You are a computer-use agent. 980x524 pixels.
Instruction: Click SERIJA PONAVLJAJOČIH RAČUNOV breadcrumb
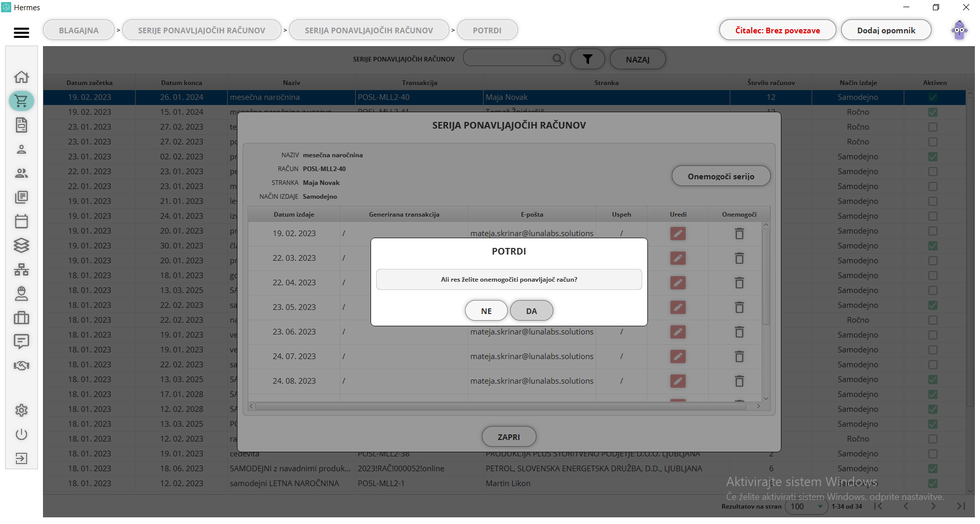click(369, 30)
